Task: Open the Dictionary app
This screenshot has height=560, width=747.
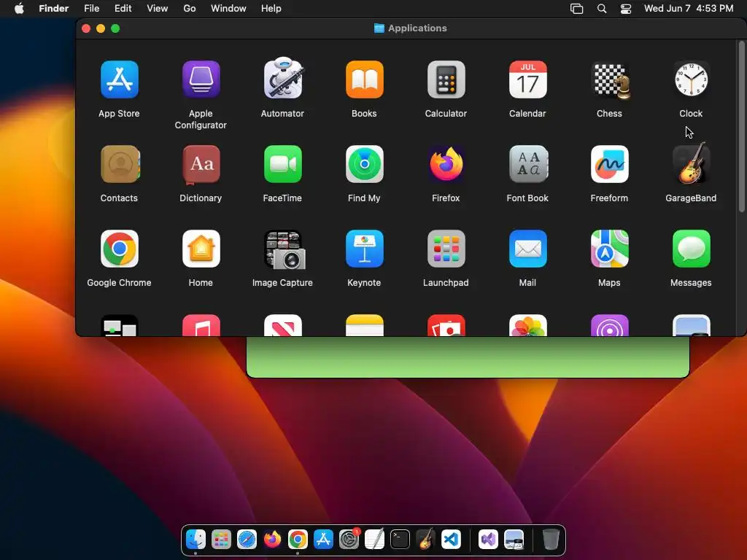Action: [x=201, y=165]
